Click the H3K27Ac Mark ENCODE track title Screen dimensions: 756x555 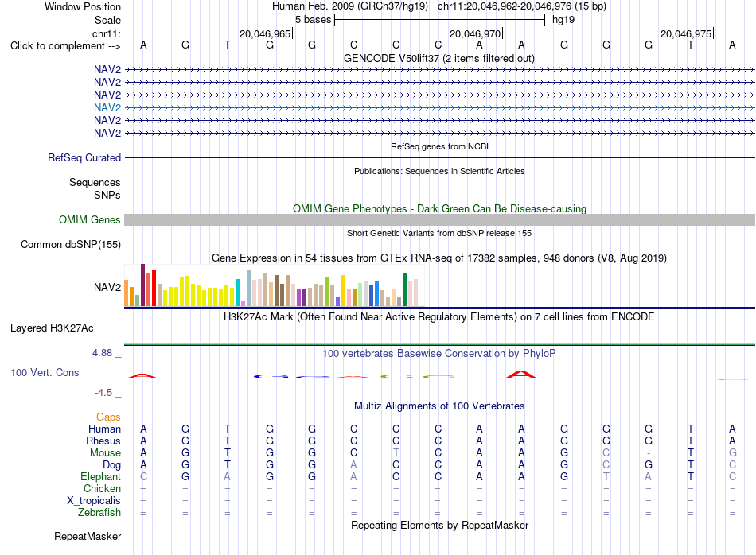click(x=439, y=316)
